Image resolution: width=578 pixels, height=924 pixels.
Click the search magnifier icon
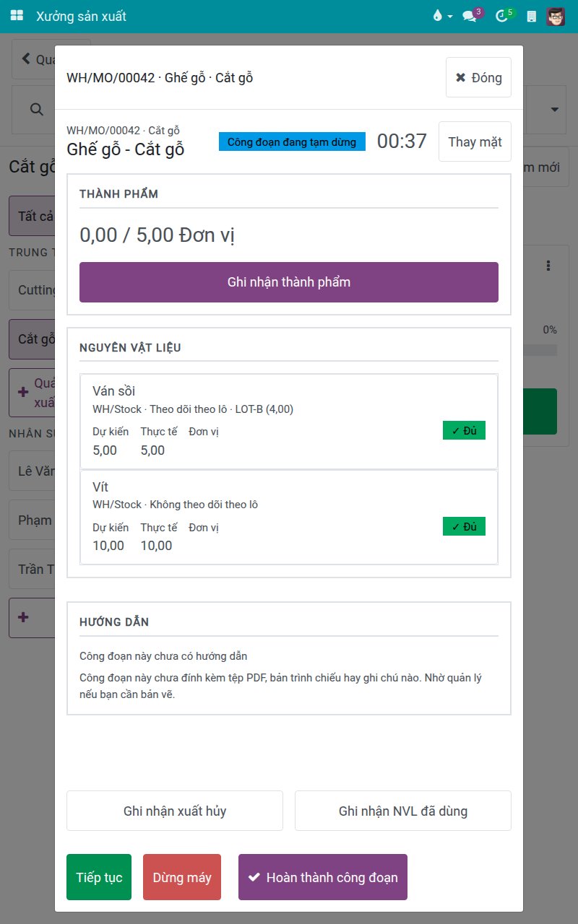coord(36,109)
